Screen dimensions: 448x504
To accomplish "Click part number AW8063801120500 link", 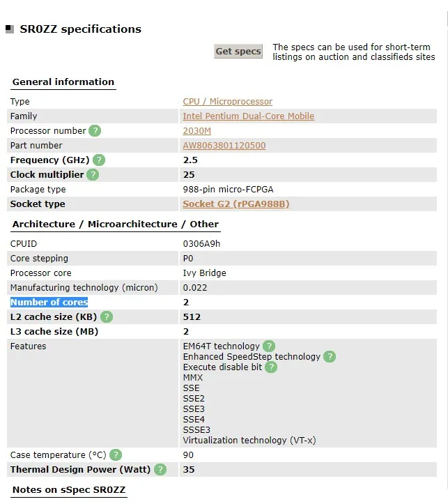I will [224, 146].
